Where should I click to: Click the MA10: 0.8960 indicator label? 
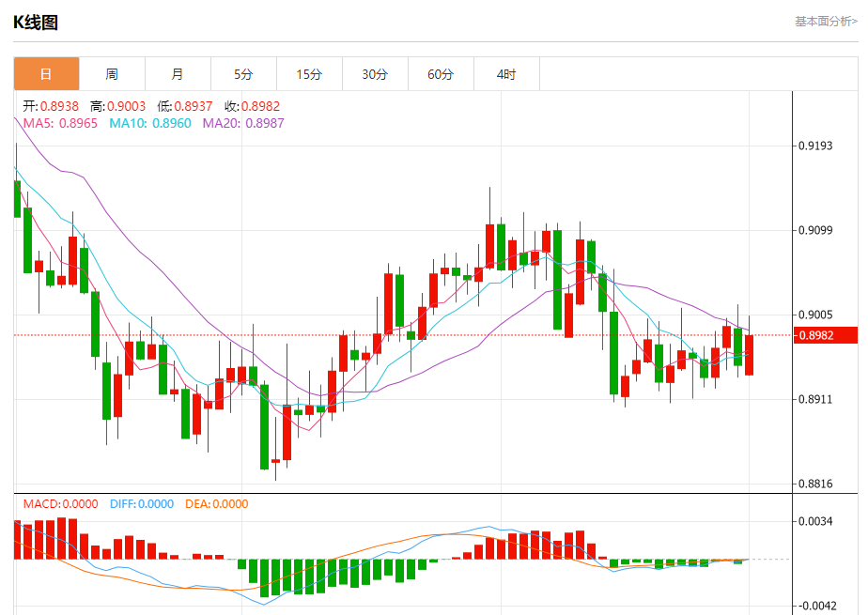click(x=150, y=123)
